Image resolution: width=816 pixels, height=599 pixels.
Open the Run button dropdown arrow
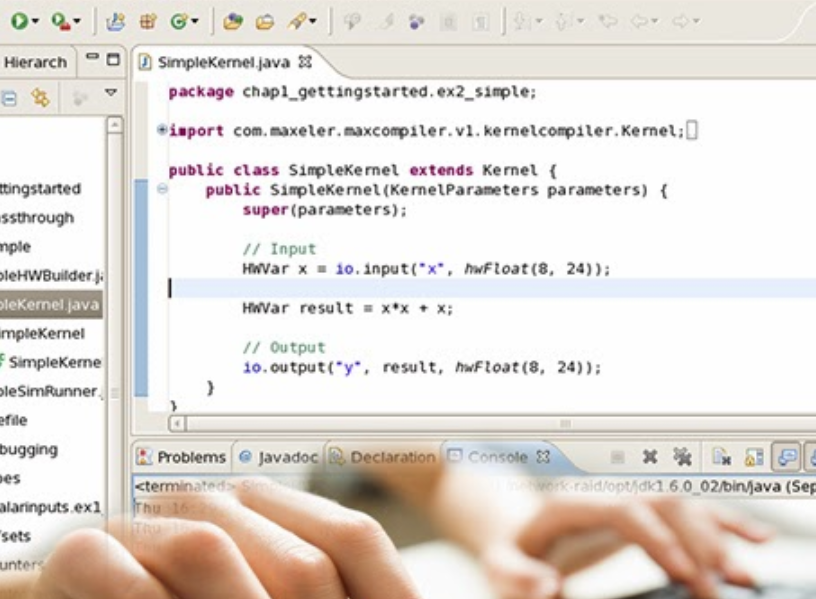click(35, 21)
